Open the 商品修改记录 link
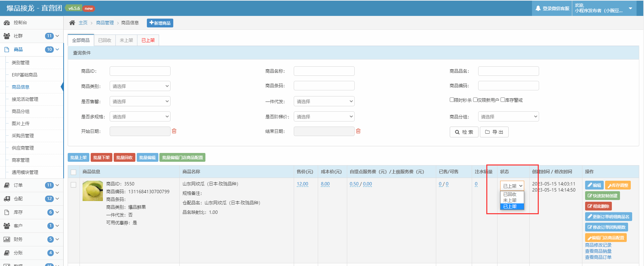The image size is (644, 266). (598, 245)
